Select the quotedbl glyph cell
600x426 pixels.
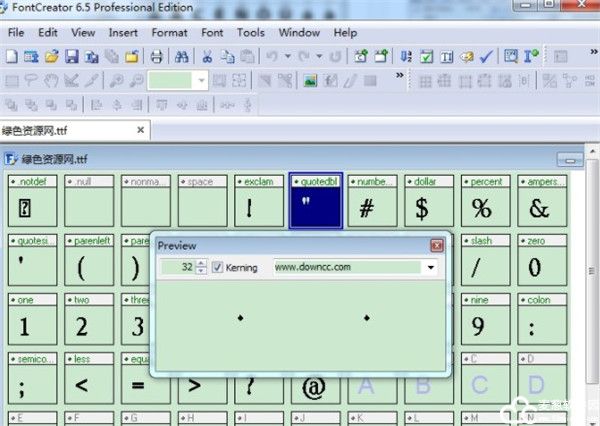[x=316, y=201]
